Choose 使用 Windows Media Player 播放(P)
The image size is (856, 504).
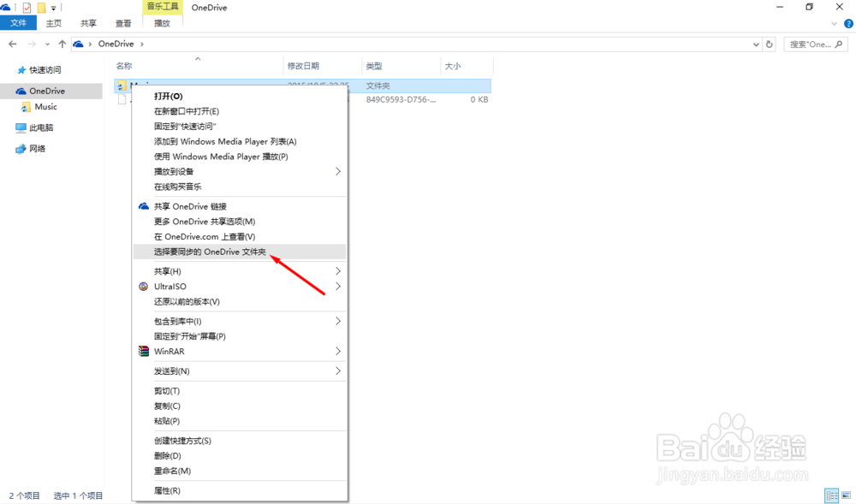coord(239,157)
